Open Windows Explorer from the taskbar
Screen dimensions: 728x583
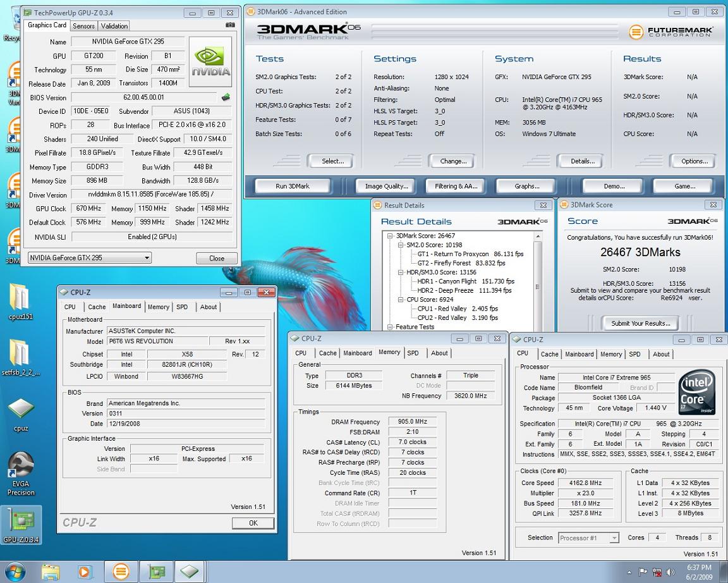[51, 572]
